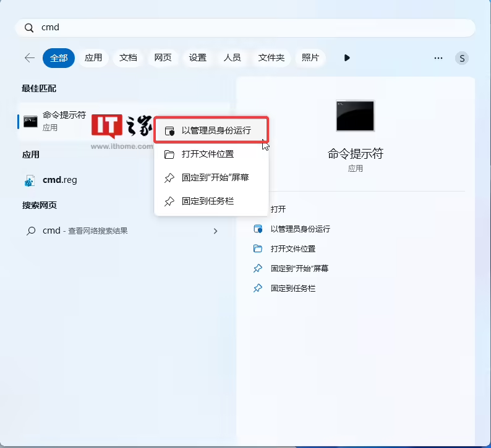491x448 pixels.
Task: Expand the cmd web search result chevron
Action: [215, 231]
